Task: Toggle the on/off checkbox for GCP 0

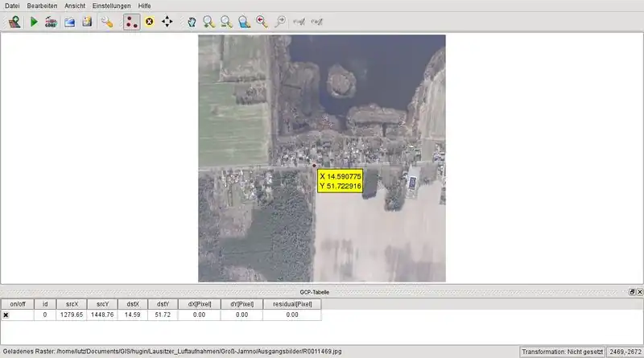Action: tap(6, 315)
